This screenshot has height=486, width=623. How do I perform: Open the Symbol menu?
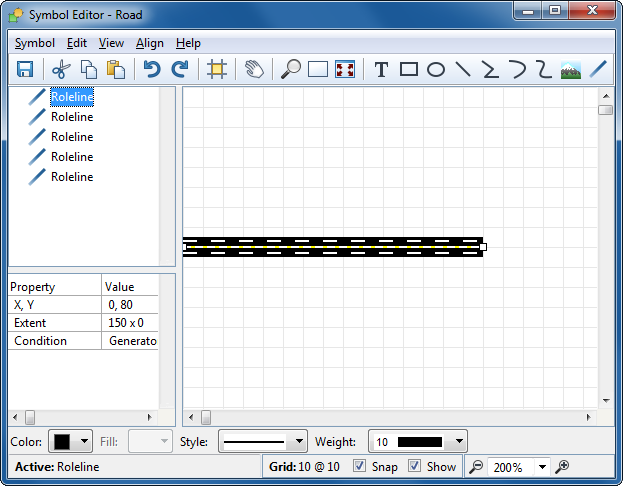tap(35, 43)
